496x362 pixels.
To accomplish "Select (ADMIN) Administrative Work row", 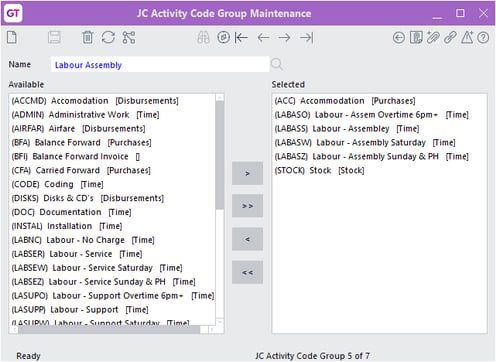I will [x=113, y=115].
